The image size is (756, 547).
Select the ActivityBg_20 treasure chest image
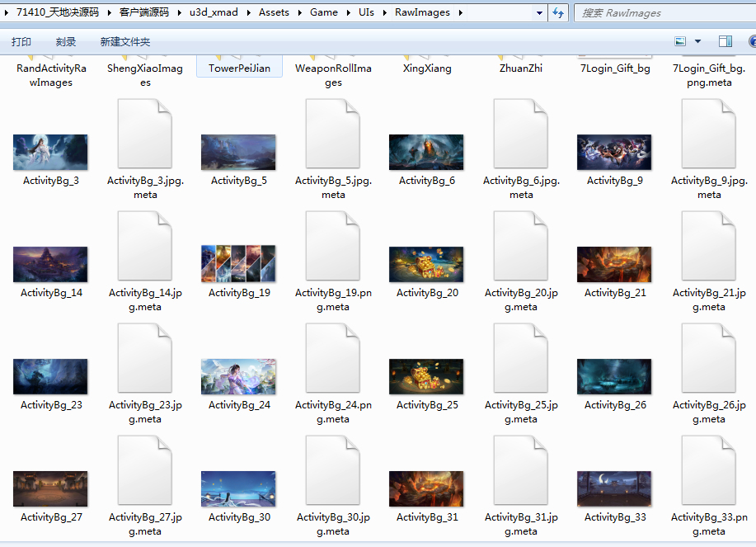point(426,264)
